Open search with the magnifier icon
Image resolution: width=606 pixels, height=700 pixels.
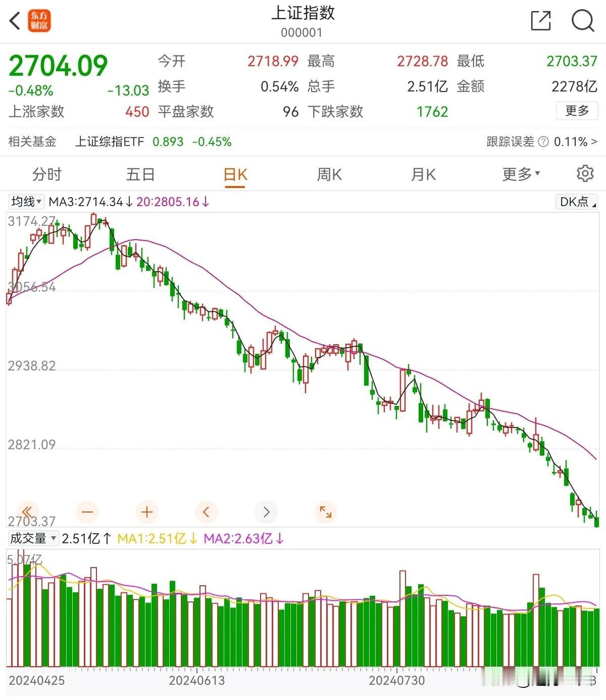[x=582, y=21]
